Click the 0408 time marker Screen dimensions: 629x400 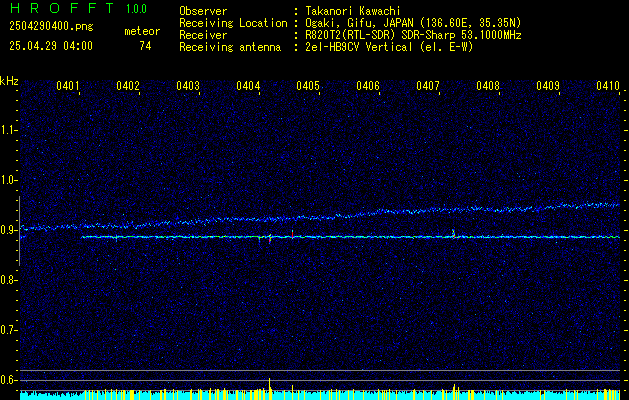(x=488, y=86)
